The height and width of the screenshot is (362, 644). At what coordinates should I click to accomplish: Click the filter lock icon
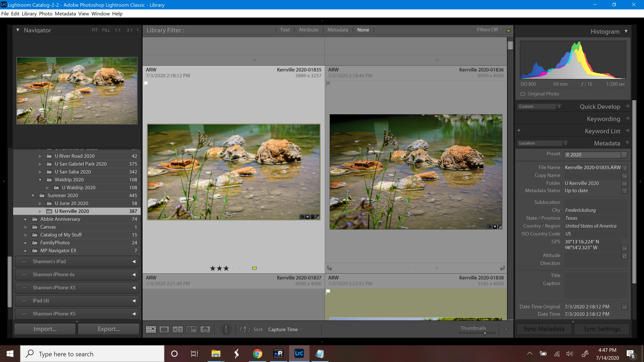click(x=508, y=30)
